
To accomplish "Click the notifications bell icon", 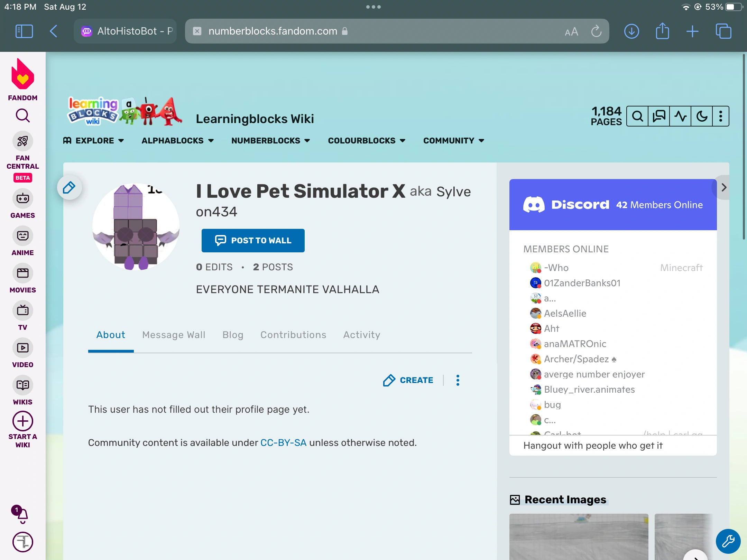I will (x=22, y=515).
